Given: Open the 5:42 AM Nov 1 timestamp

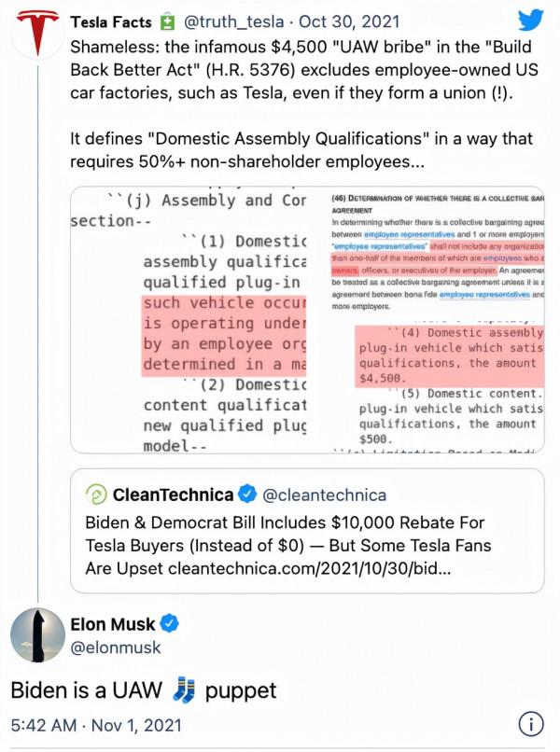Looking at the screenshot, I should (x=96, y=725).
